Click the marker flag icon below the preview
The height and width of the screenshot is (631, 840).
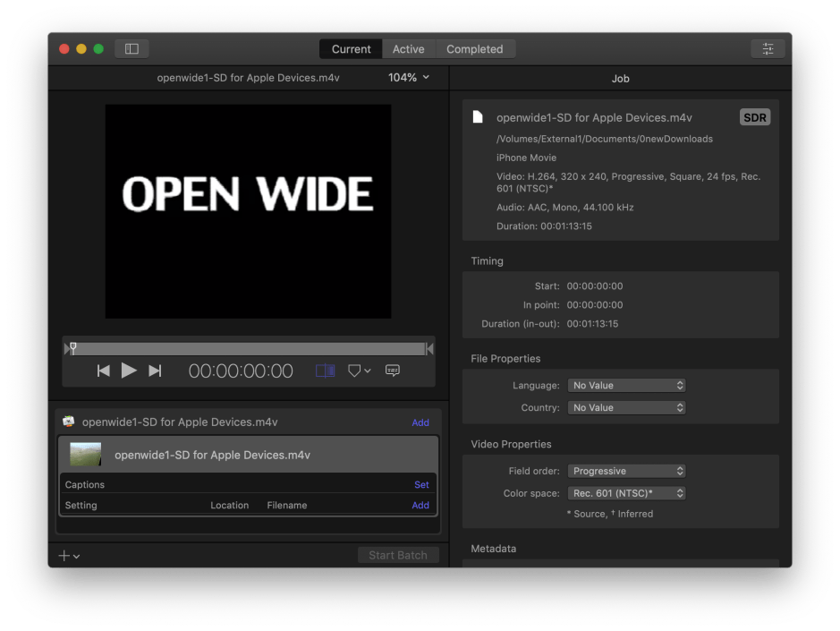pos(354,370)
